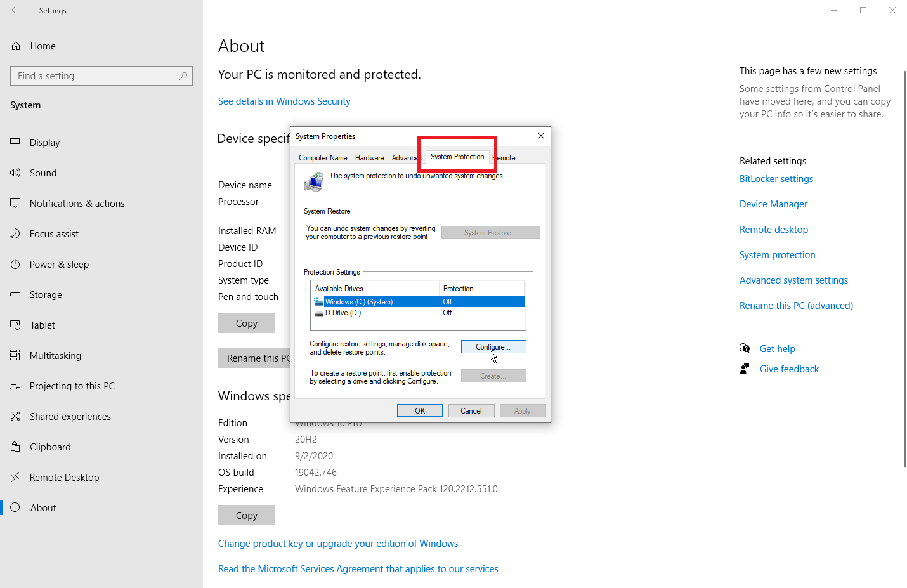The image size is (907, 588).
Task: Open System protection link
Action: pos(778,255)
